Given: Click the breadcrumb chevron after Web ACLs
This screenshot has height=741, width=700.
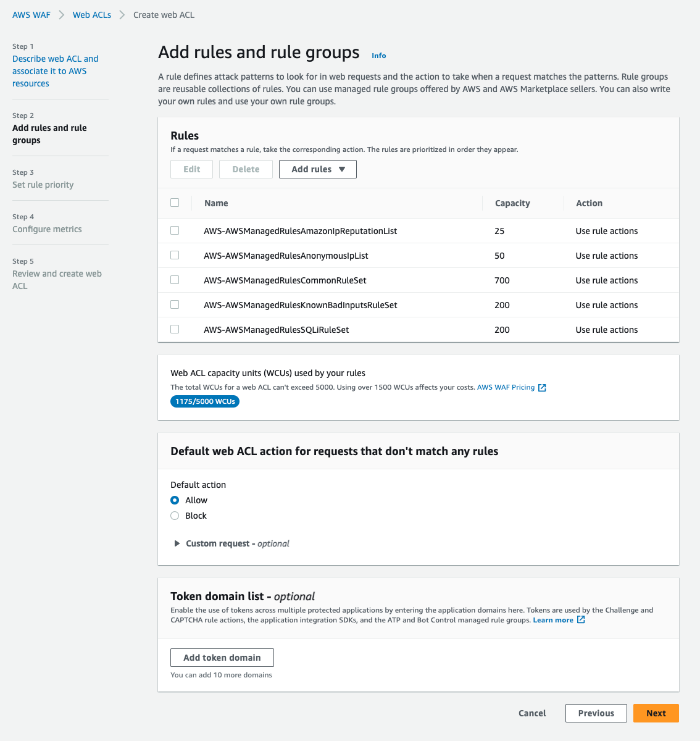Looking at the screenshot, I should click(122, 15).
